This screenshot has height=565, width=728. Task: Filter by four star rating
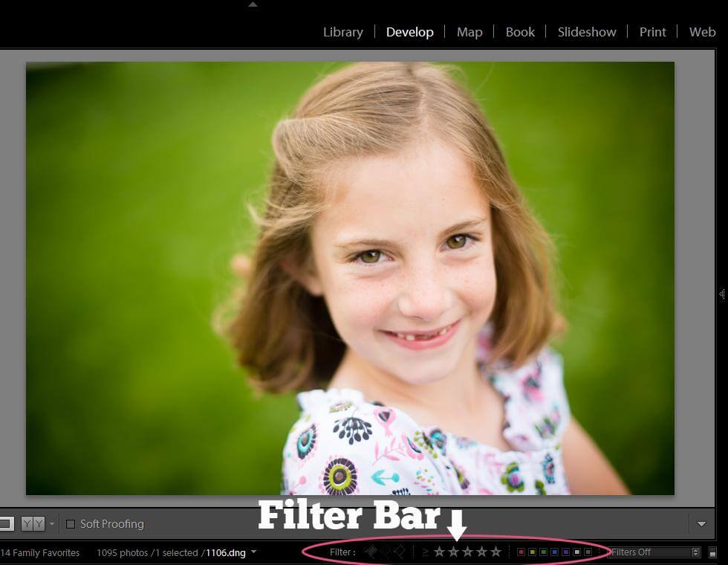click(482, 552)
